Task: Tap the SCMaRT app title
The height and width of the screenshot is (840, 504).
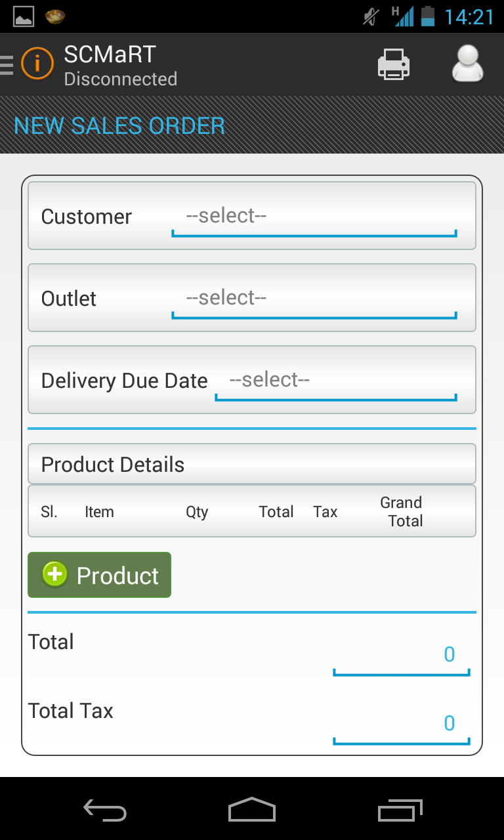Action: (x=110, y=54)
